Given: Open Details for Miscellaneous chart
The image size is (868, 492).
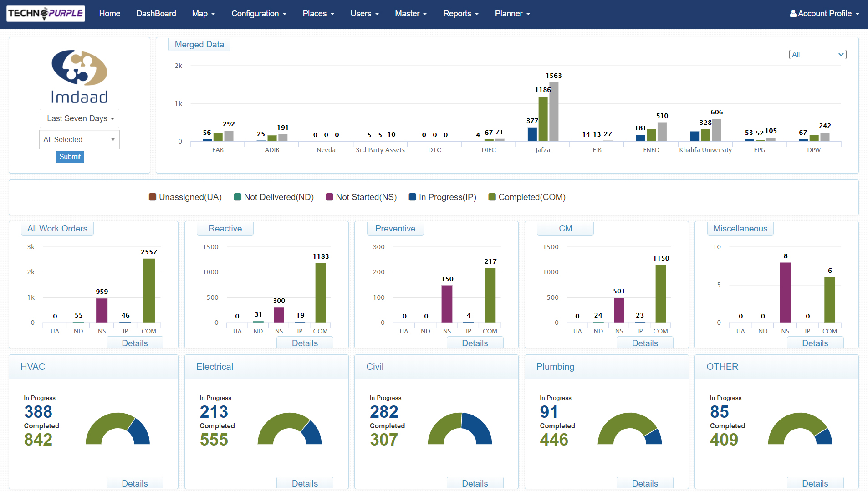Looking at the screenshot, I should 815,343.
